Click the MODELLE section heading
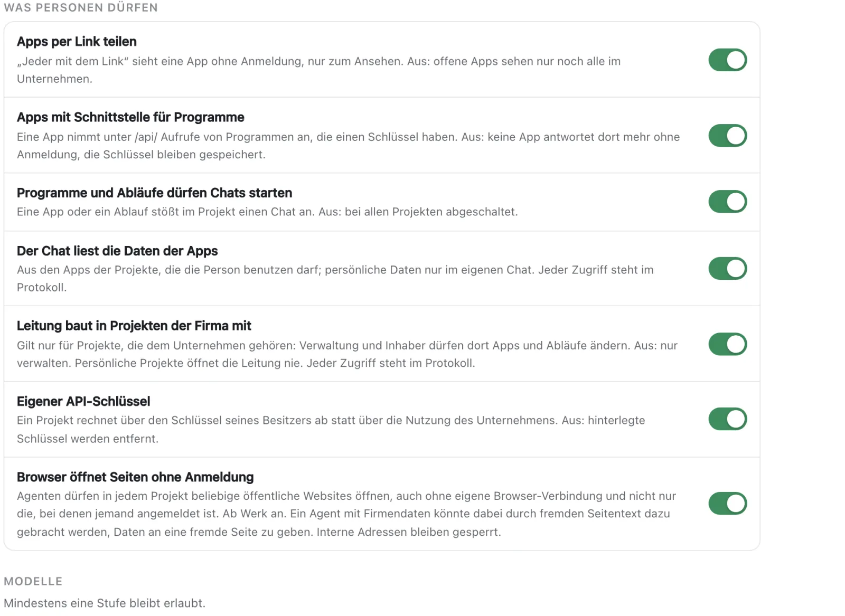845x616 pixels. tap(33, 581)
